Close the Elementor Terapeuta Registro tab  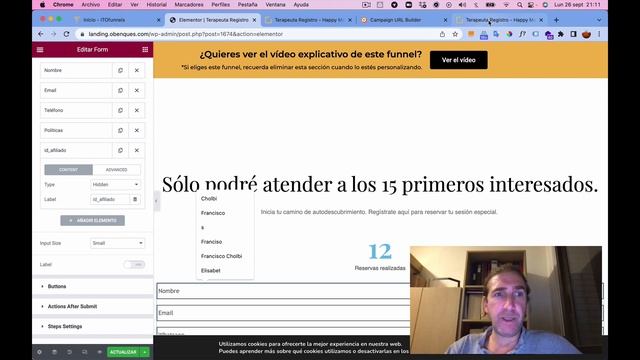coord(254,20)
